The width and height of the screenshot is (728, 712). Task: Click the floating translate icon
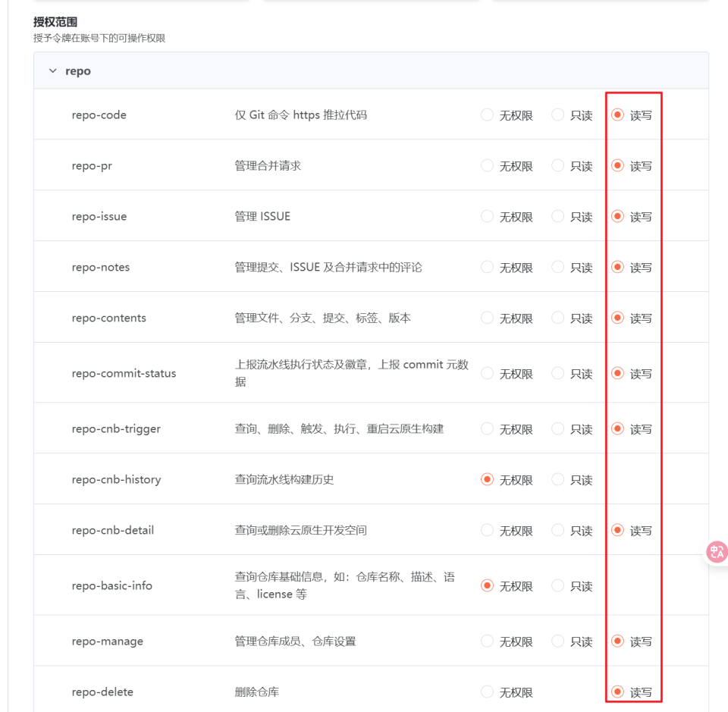[x=717, y=552]
